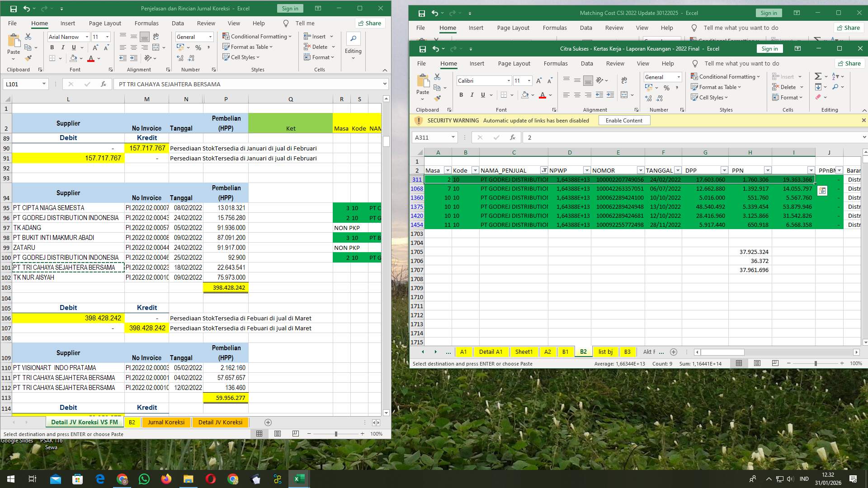Switch to the Formulas ribbon tab
The image size is (868, 488).
[x=556, y=63]
